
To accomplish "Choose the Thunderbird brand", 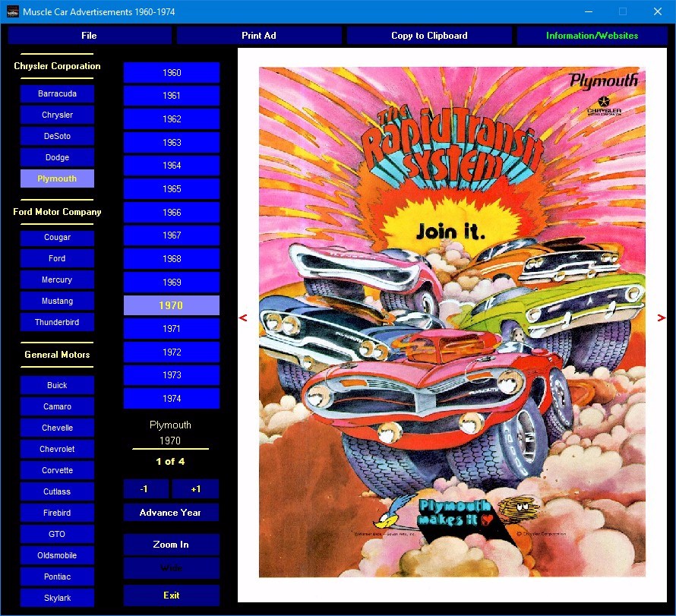I will coord(57,322).
